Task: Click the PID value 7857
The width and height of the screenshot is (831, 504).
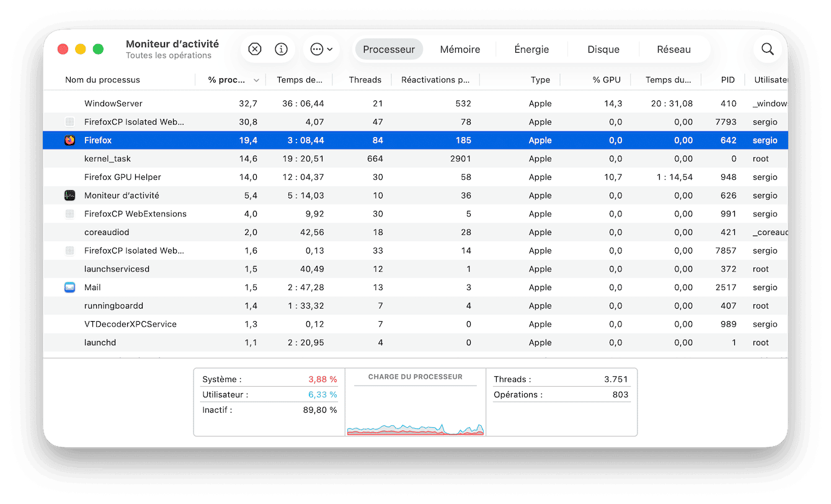Action: [x=726, y=250]
